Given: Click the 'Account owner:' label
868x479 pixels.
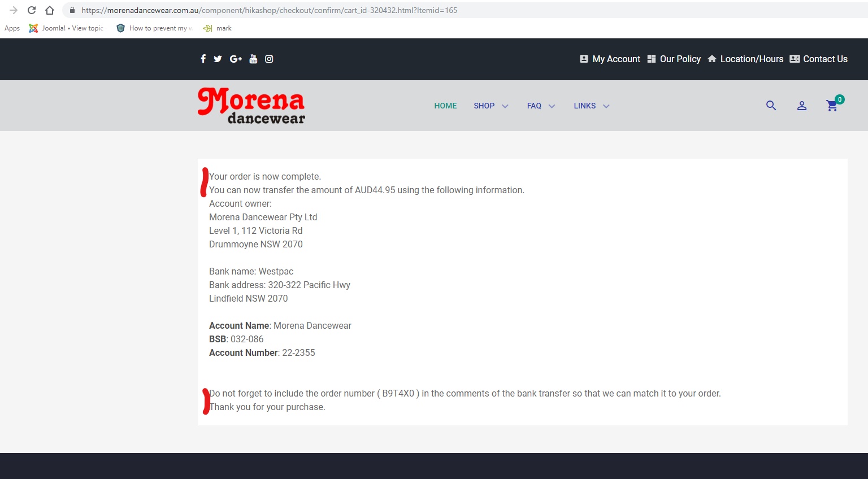Looking at the screenshot, I should pyautogui.click(x=240, y=203).
